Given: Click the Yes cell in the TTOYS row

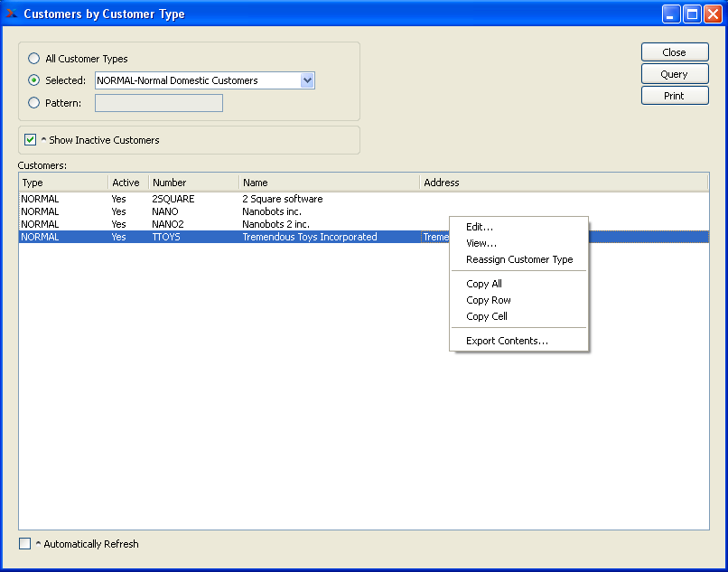Looking at the screenshot, I should [x=118, y=237].
